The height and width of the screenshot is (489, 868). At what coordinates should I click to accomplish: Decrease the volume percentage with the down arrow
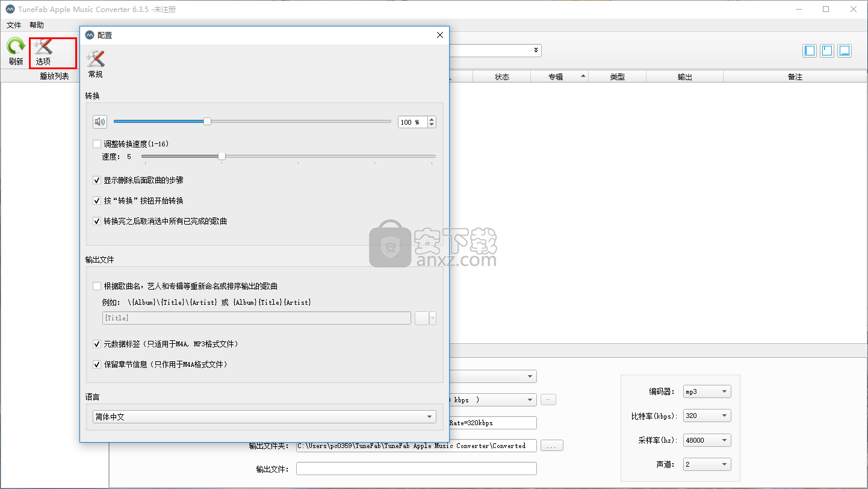[432, 125]
